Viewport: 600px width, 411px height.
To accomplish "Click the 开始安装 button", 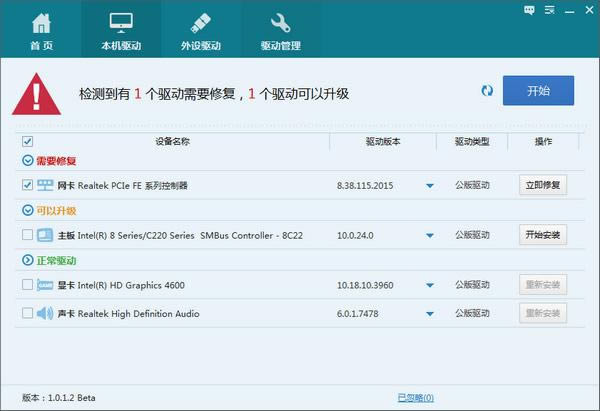I will (x=543, y=235).
